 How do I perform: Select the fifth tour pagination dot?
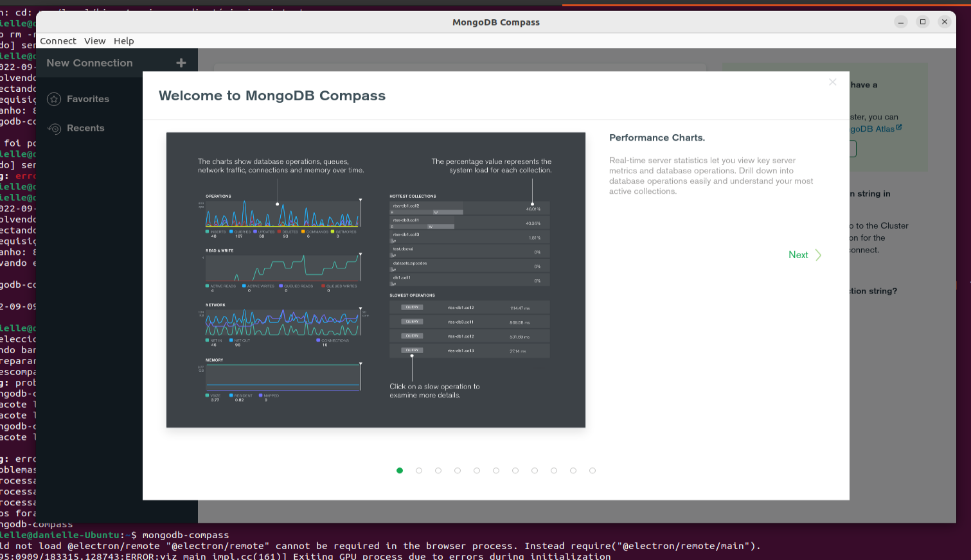(x=477, y=471)
